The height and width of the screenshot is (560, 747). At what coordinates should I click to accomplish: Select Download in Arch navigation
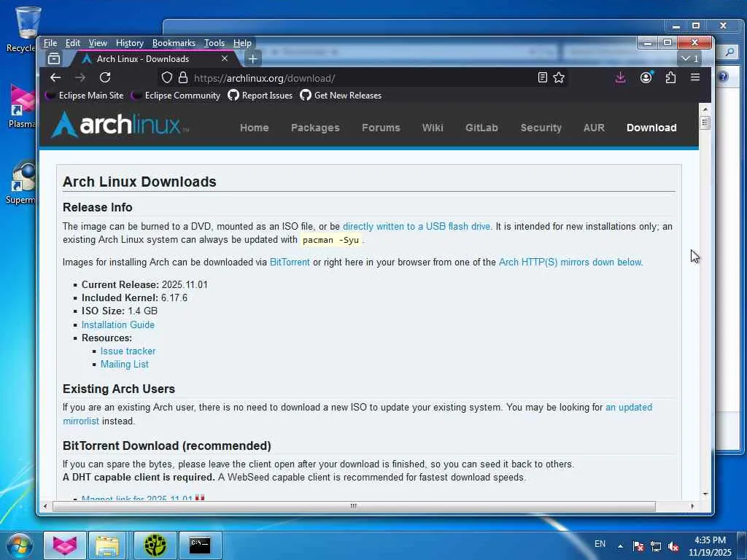651,128
